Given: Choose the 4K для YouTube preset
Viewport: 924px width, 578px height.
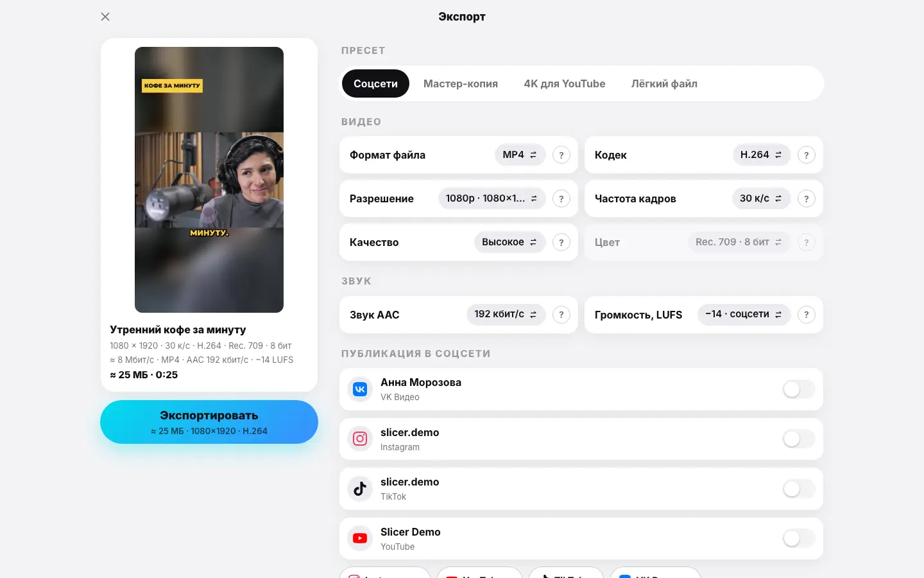Looking at the screenshot, I should pos(565,83).
